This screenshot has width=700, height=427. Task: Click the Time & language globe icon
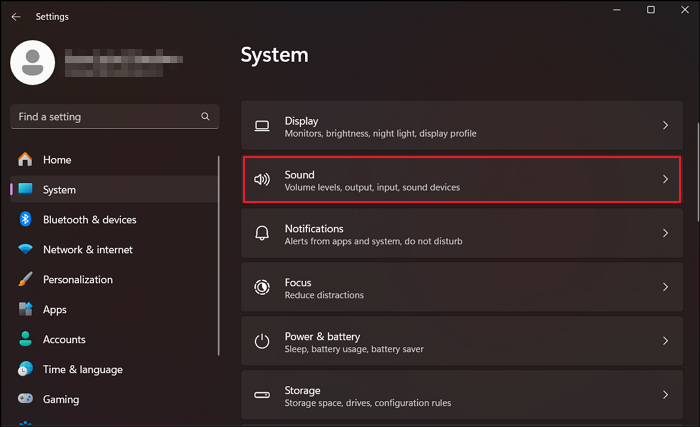point(25,369)
